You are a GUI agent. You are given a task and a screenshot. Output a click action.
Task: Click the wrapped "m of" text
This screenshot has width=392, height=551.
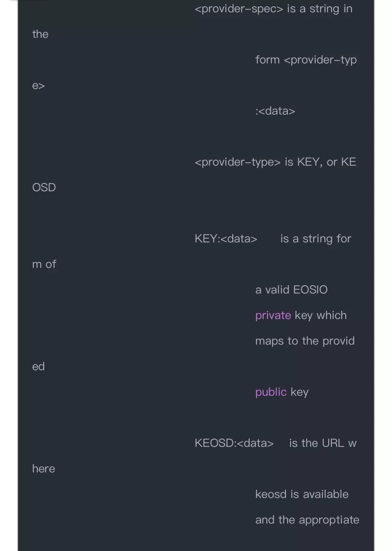(x=44, y=264)
